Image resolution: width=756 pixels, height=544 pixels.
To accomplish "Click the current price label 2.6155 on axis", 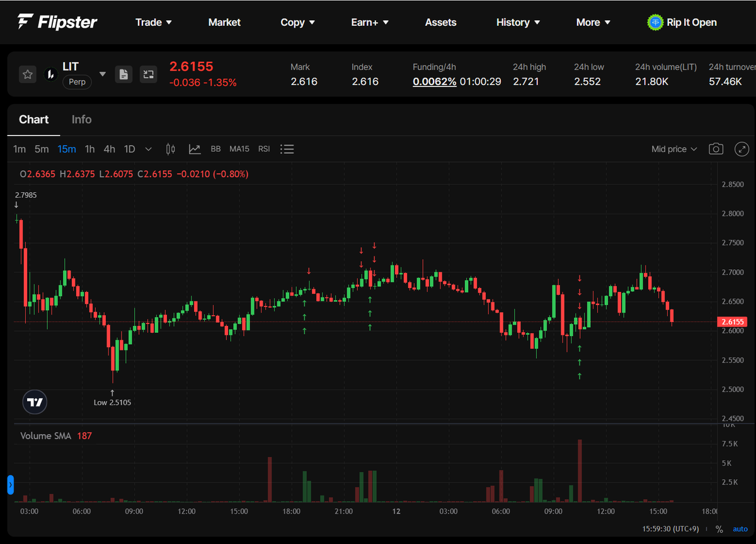I will (732, 322).
